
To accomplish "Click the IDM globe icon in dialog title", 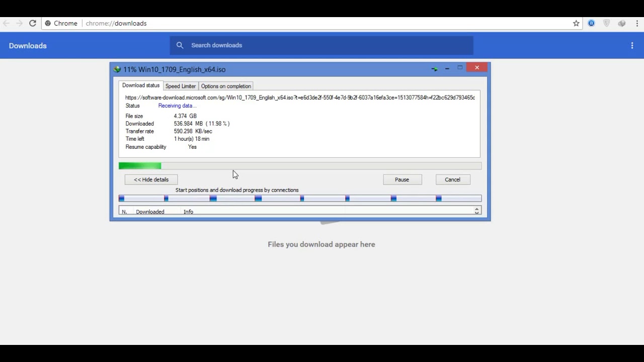I will coord(117,69).
